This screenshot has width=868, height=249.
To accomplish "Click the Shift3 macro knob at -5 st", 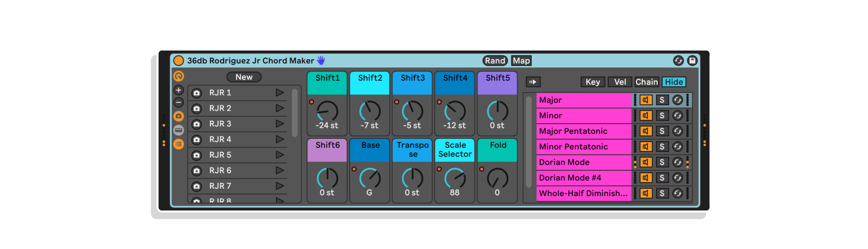I will point(412,111).
